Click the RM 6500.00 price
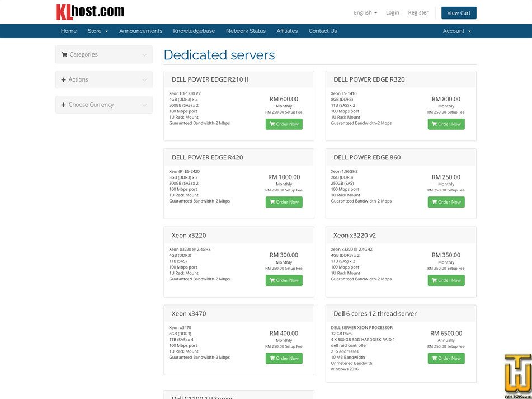The image size is (532, 399). pos(446,334)
